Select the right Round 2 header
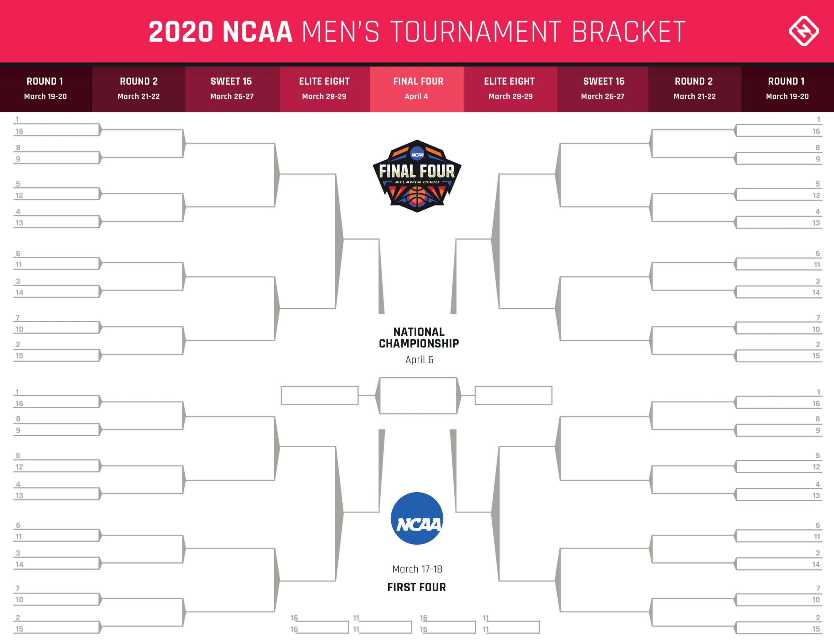Screen dimensions: 834x644 pos(694,89)
